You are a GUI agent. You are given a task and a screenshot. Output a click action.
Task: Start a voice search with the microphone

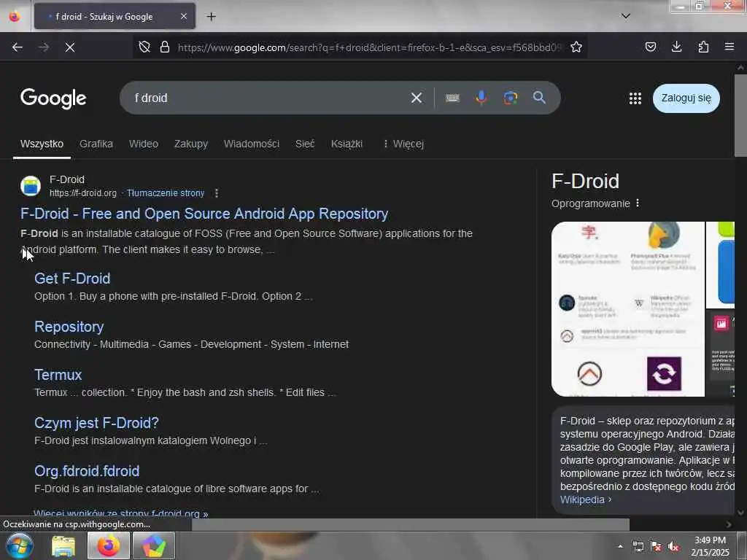481,98
